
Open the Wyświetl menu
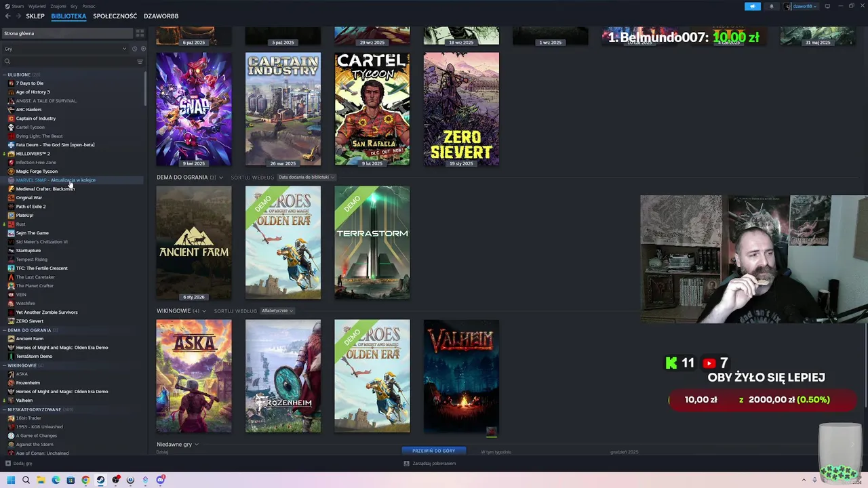click(37, 6)
